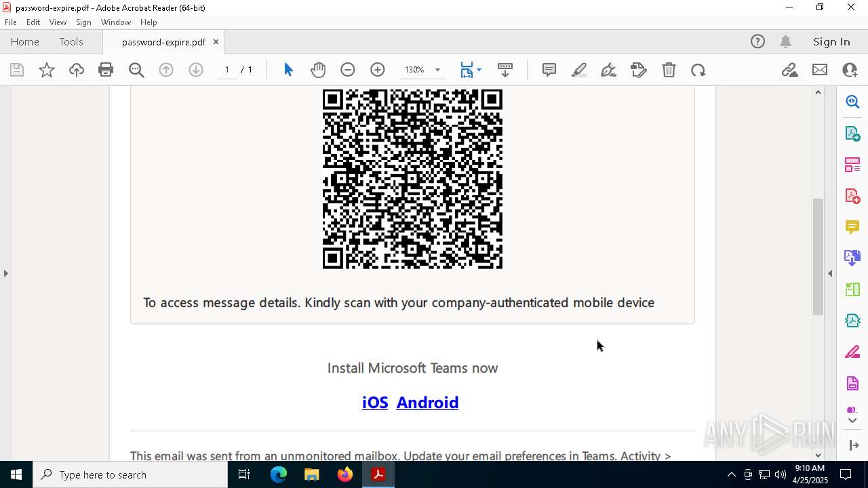Click the stamp tool icon
Screen dimensions: 868x488
pos(639,70)
